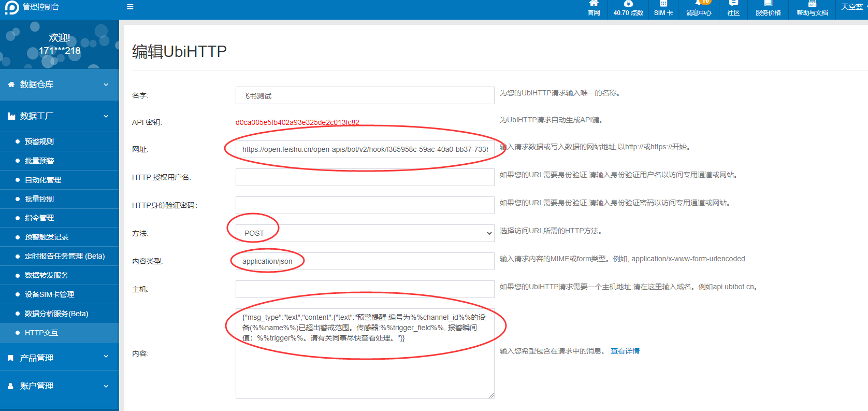
Task: Click the 编辑UbiHTTP page heading
Action: [179, 51]
